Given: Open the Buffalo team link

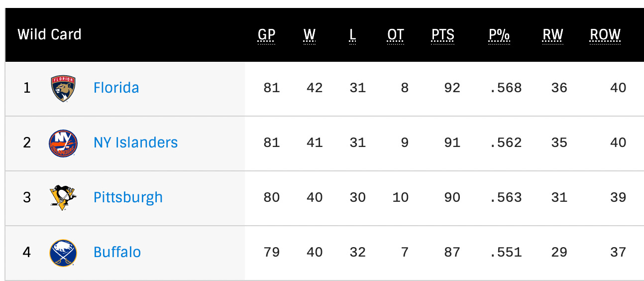Looking at the screenshot, I should coord(117,252).
